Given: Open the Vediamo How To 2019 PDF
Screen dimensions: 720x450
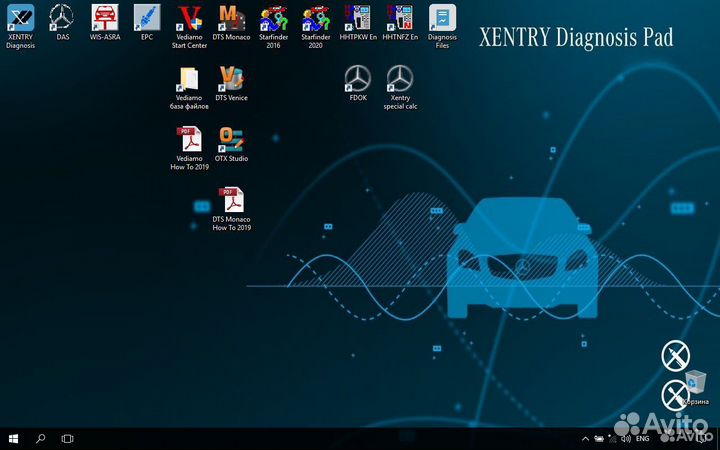Looking at the screenshot, I should (189, 148).
